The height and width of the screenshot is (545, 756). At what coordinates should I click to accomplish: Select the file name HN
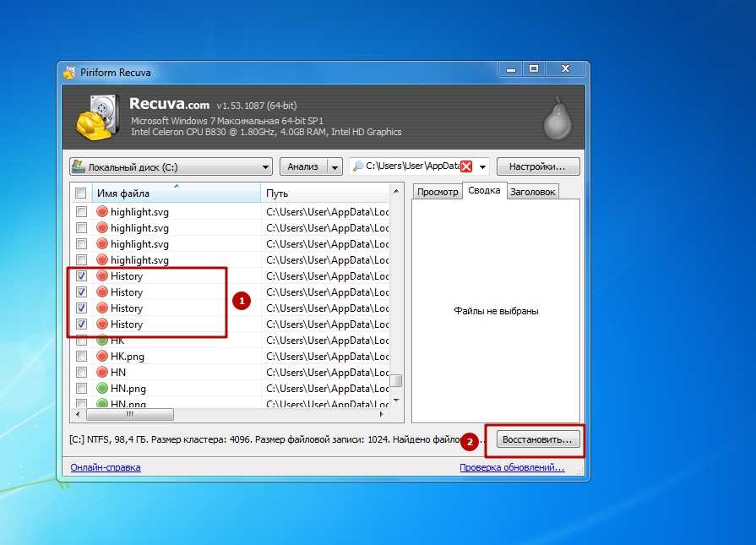118,373
